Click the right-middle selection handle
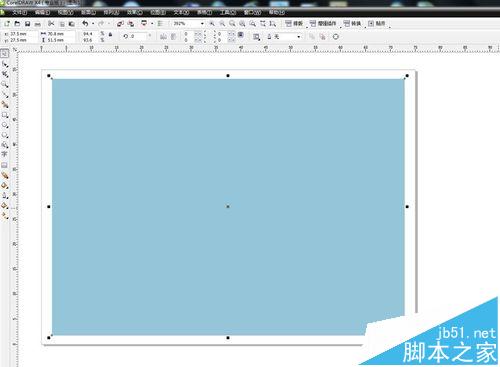Viewport: 500px width, 367px height. pyautogui.click(x=407, y=207)
